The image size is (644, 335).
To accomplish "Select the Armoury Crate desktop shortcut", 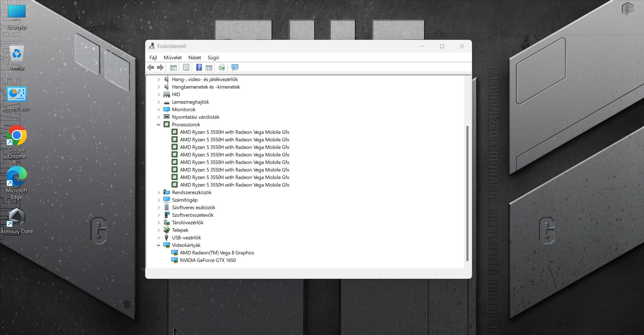I will pos(17,221).
